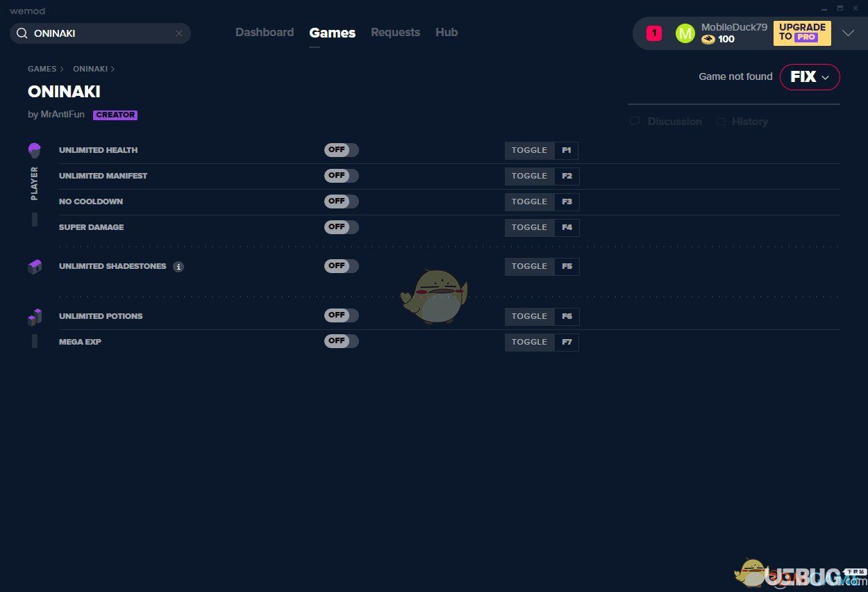Change the F7 hotkey binding
This screenshot has width=868, height=592.
click(567, 342)
